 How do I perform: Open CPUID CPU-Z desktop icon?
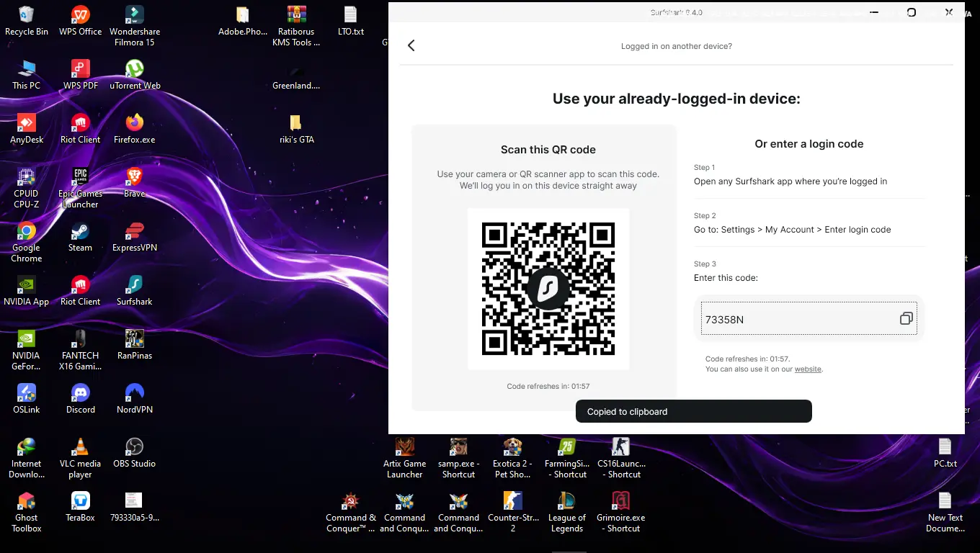coord(27,188)
